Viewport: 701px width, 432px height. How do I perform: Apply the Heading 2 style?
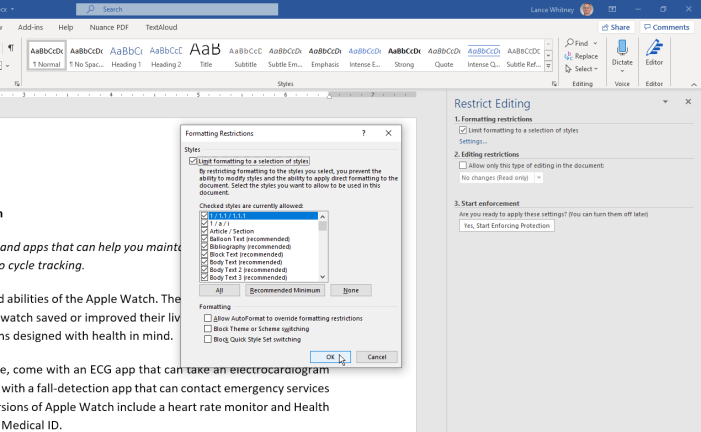point(166,55)
